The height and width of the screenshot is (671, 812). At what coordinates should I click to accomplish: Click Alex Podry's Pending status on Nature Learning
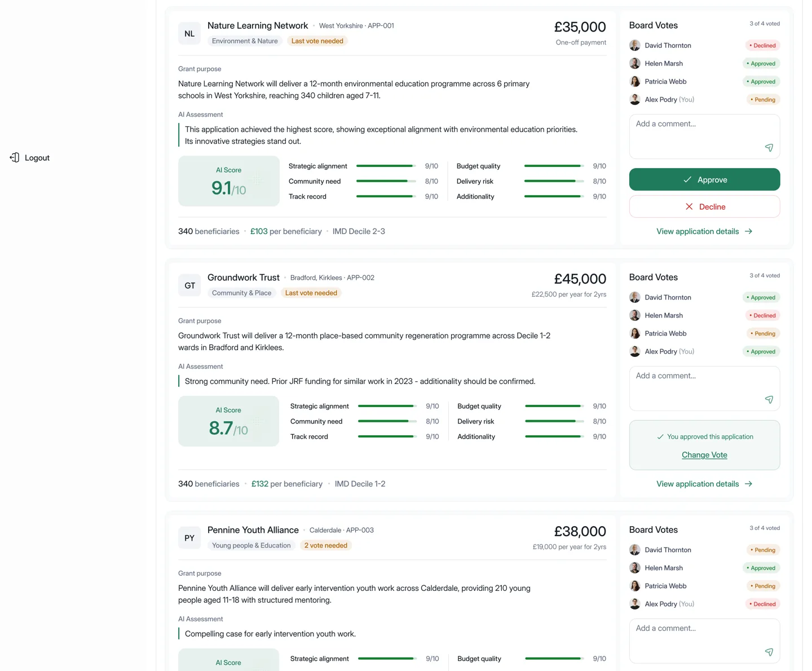click(763, 99)
